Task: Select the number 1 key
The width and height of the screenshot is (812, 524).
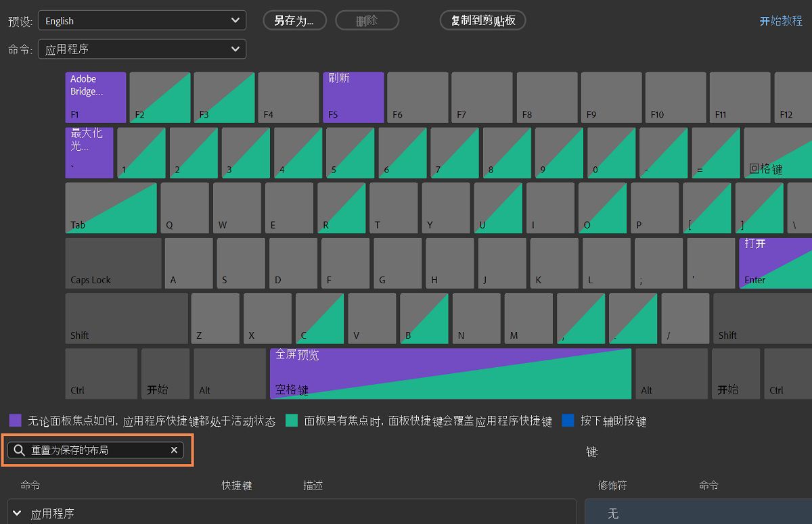Action: pos(141,153)
